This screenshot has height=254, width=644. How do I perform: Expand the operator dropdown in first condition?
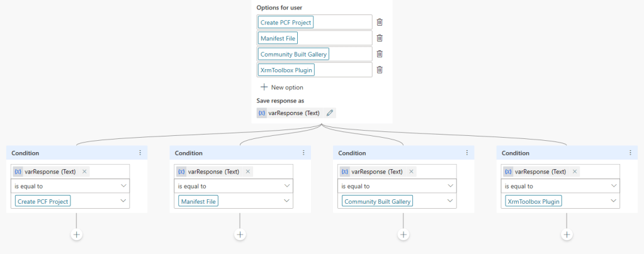coord(123,186)
